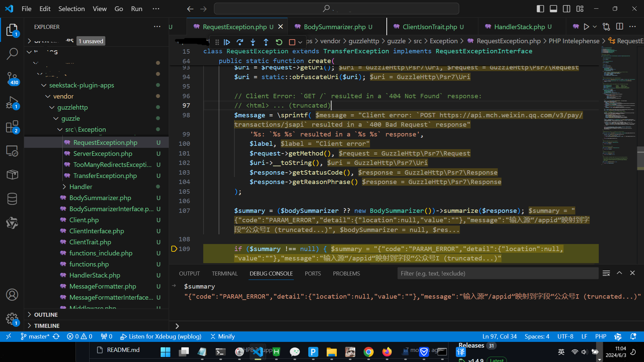Toggle the bottom panel layout button
The image size is (644, 362).
click(x=553, y=9)
